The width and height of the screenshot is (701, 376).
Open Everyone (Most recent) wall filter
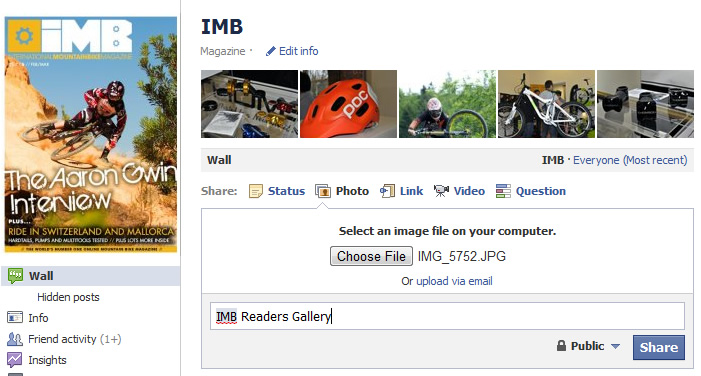pos(630,160)
